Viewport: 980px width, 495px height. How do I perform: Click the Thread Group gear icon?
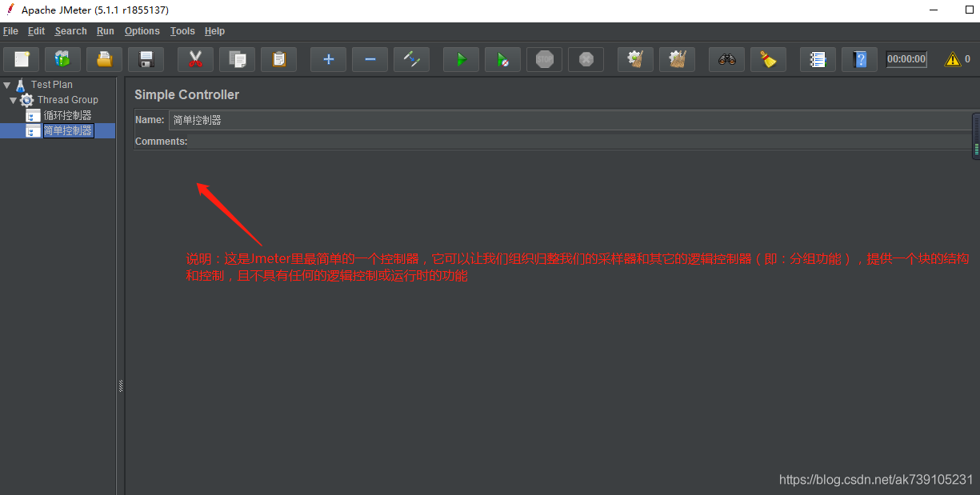[x=27, y=100]
